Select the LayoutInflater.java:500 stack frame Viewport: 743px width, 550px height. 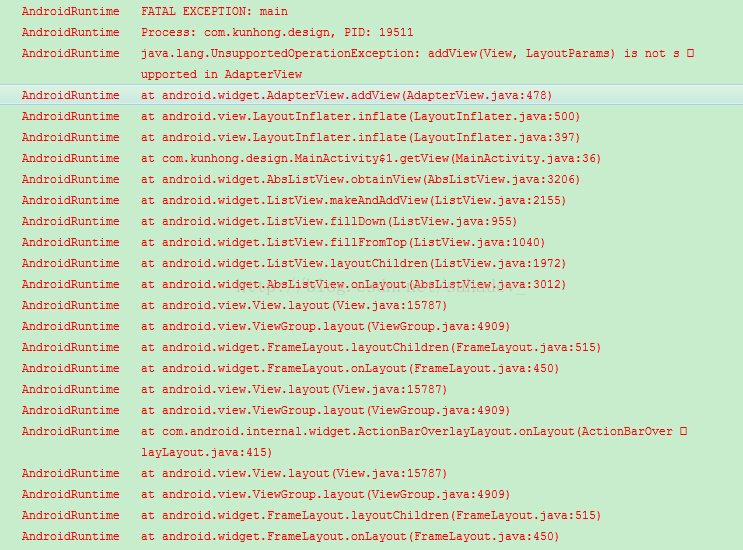pyautogui.click(x=361, y=116)
